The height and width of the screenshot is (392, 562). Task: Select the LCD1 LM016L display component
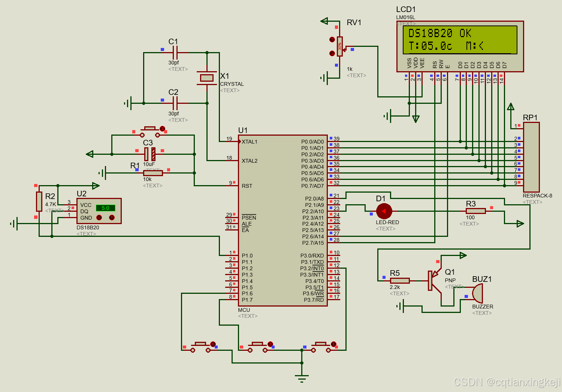(460, 46)
